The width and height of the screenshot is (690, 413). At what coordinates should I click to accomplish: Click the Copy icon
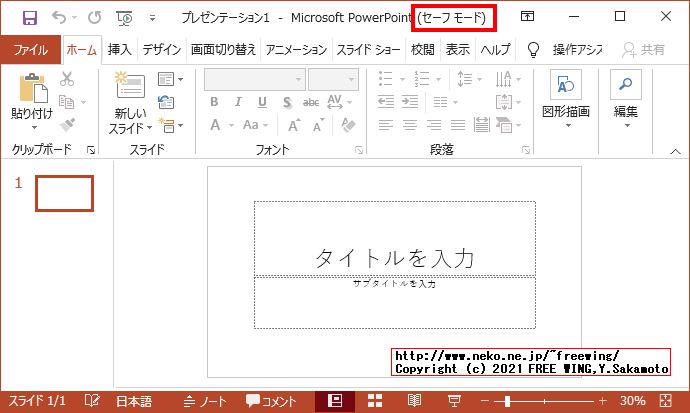click(66, 102)
